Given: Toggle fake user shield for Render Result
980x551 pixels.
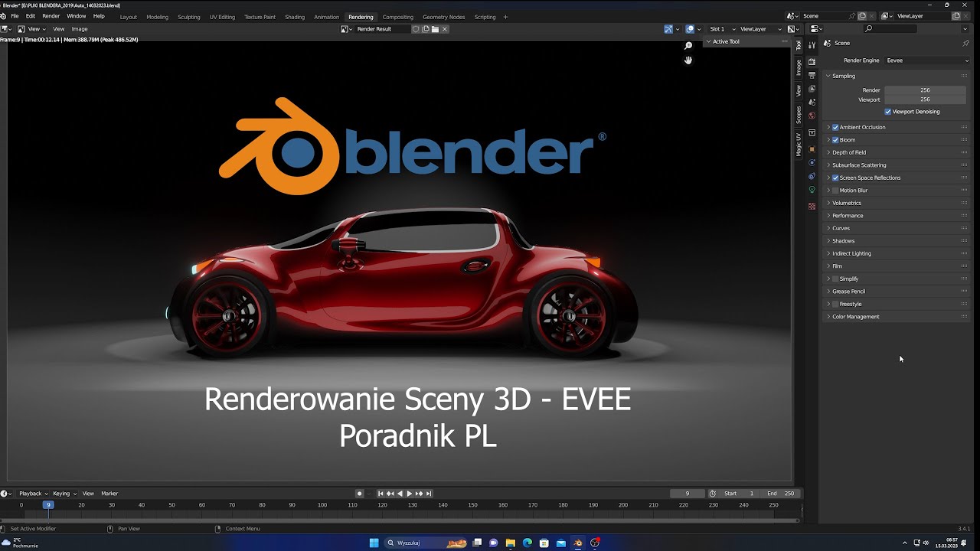Looking at the screenshot, I should click(416, 29).
